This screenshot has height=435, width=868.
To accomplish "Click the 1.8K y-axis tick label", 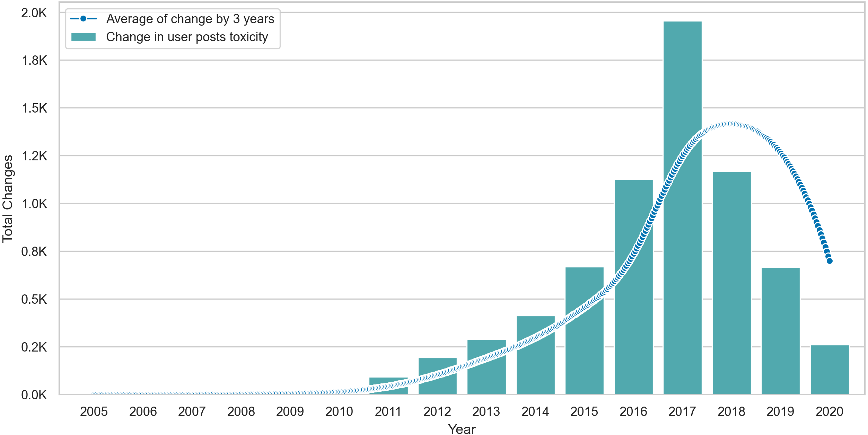I will click(x=34, y=61).
